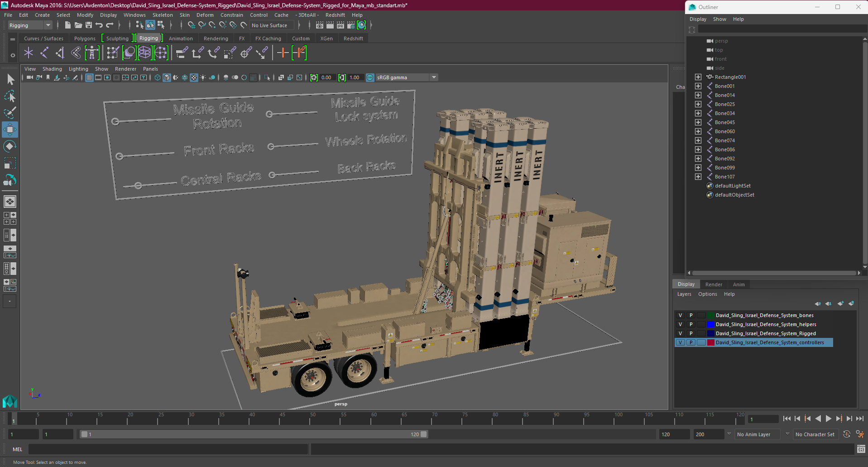The height and width of the screenshot is (467, 868).
Task: Expand the Rectangle001 node in Outliner
Action: 698,77
